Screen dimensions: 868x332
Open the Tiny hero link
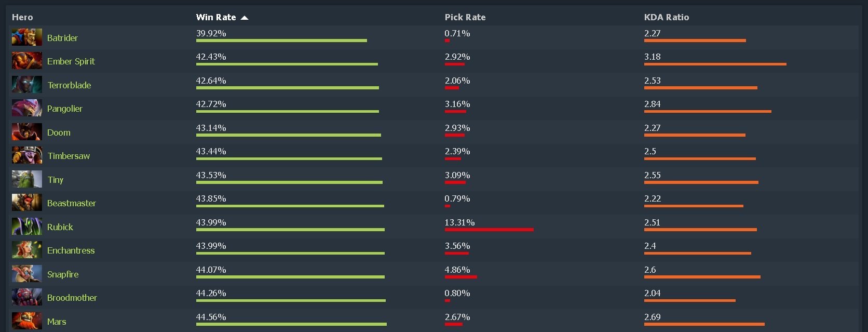[x=56, y=180]
